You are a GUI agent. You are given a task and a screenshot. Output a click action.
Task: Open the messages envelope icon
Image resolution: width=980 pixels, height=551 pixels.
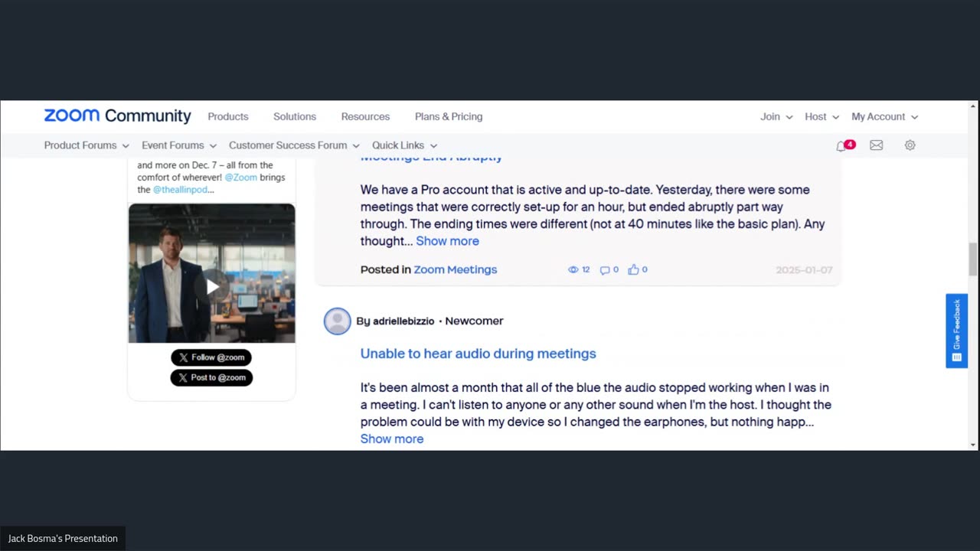pyautogui.click(x=877, y=145)
